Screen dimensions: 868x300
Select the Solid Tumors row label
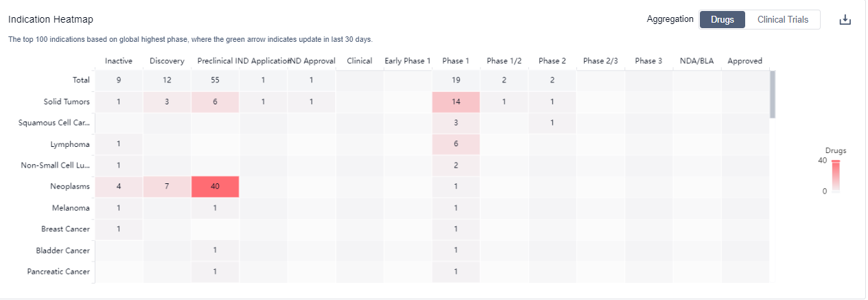click(x=67, y=102)
